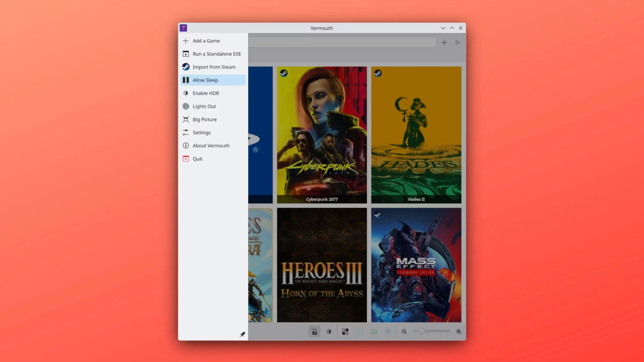
Task: Click the green image cover-art icon
Action: [x=374, y=332]
